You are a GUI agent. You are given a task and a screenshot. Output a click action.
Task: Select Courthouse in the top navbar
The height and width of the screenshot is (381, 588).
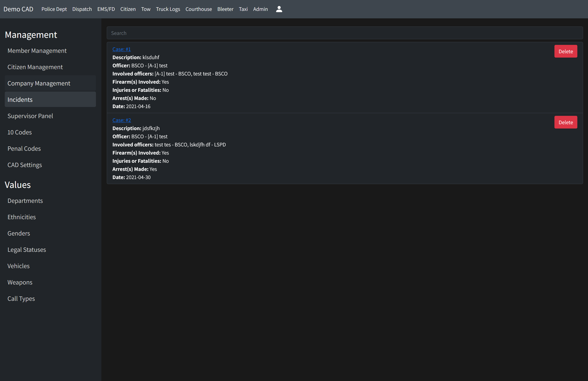point(198,9)
